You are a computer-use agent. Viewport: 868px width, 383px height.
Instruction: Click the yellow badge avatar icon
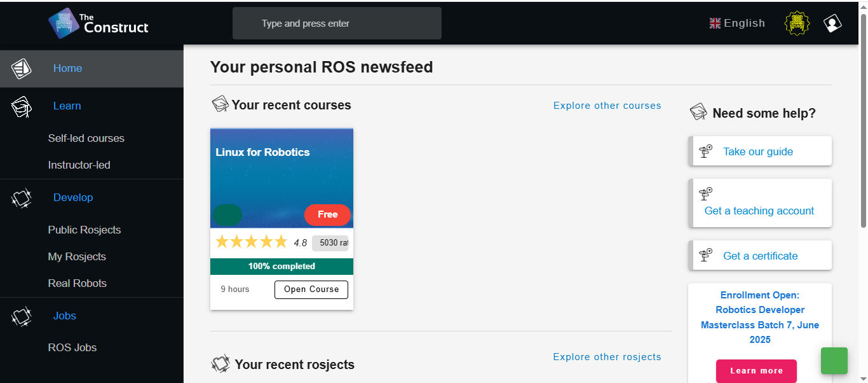[797, 24]
